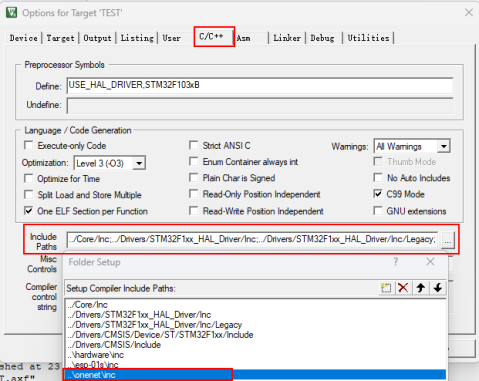Viewport: 479px width, 381px height.
Task: Click the Folder Setup help question mark
Action: (395, 262)
